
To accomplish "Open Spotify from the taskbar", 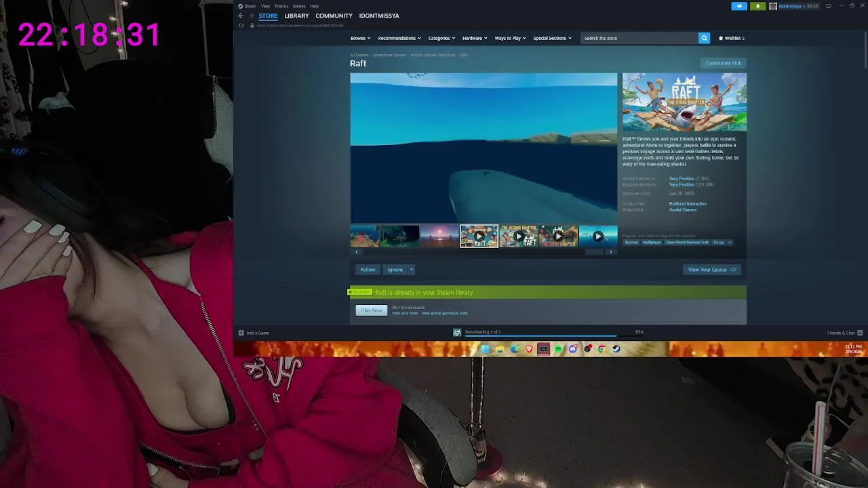I will click(x=558, y=349).
